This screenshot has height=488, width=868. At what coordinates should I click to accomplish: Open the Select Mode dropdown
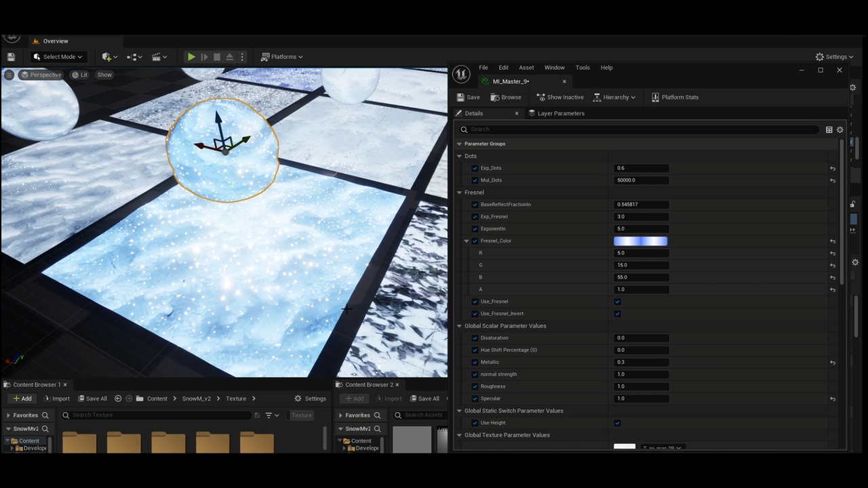[59, 57]
